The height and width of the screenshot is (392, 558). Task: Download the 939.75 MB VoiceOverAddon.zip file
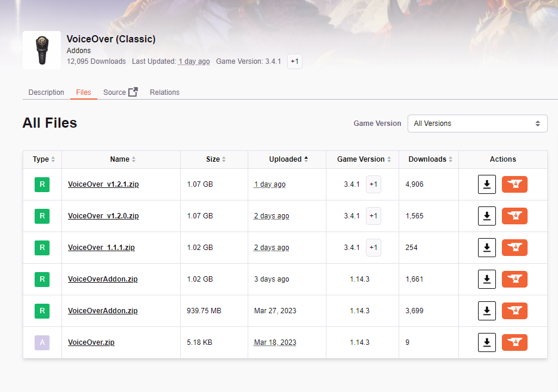(x=487, y=311)
